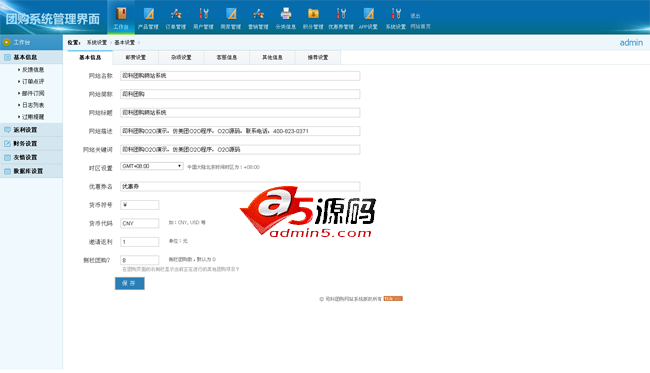The image size is (650, 373).
Task: Open 反馈信息 in the sidebar
Action: (33, 70)
